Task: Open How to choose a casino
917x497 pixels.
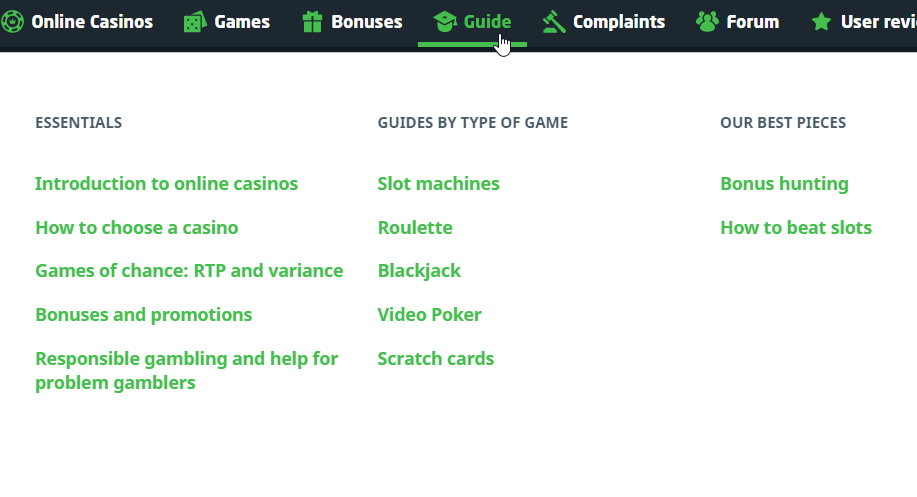Action: coord(137,228)
